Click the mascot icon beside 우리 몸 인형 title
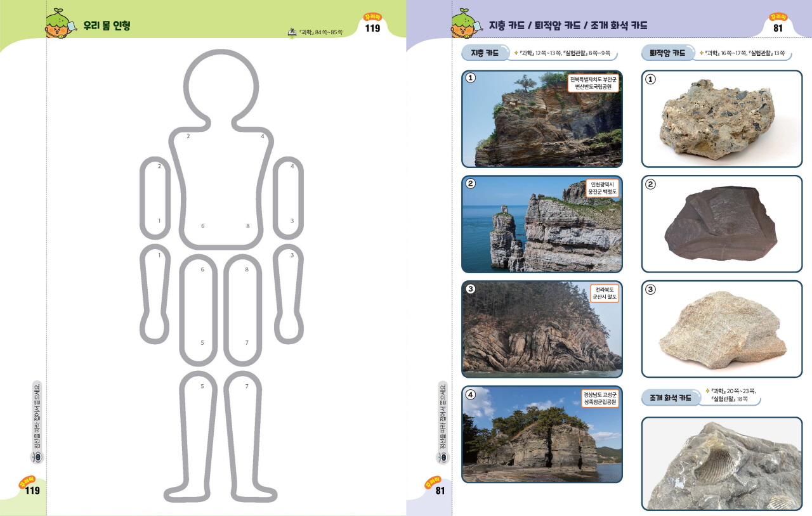812x516 pixels. click(60, 24)
